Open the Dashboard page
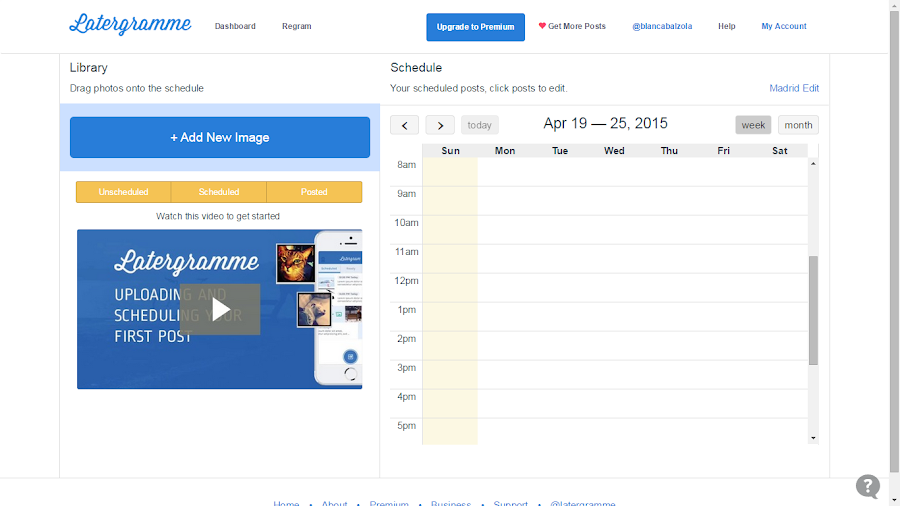 coord(235,26)
